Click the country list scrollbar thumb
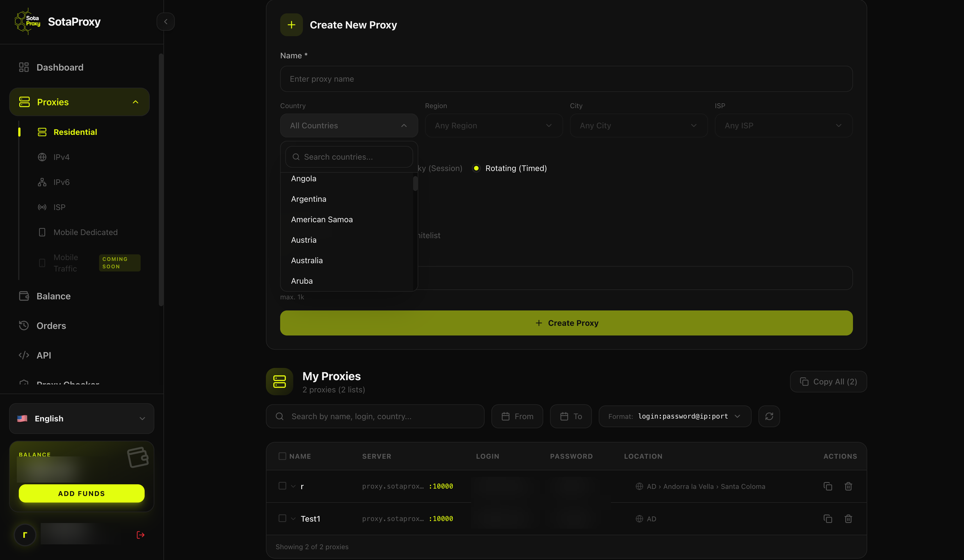The width and height of the screenshot is (964, 560). click(415, 183)
